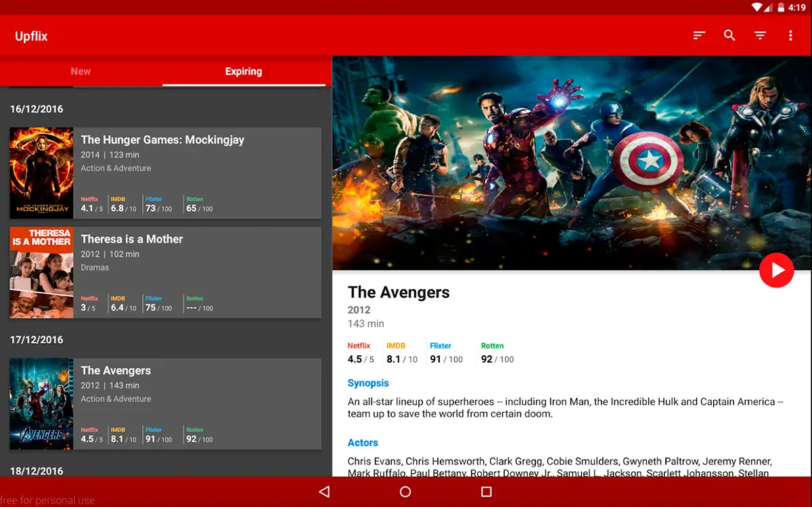Play The Avengers with red play button

[x=776, y=271]
